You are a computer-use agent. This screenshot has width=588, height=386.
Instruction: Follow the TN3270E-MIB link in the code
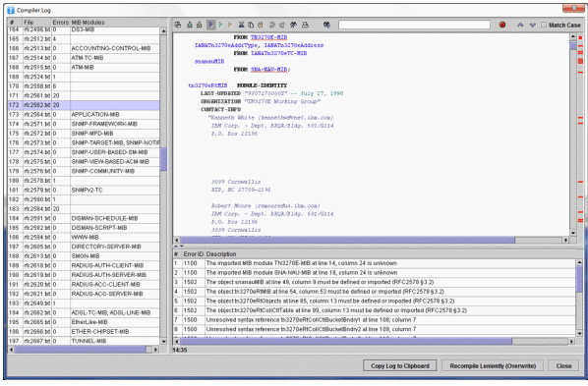click(268, 37)
